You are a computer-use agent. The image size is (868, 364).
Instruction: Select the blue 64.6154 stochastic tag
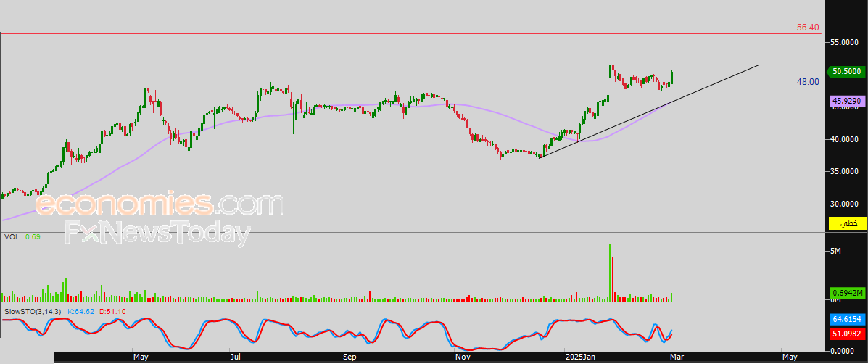847,320
